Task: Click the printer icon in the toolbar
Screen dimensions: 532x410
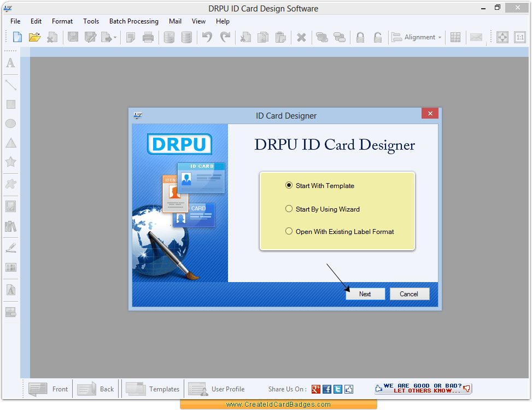Action: pos(148,37)
